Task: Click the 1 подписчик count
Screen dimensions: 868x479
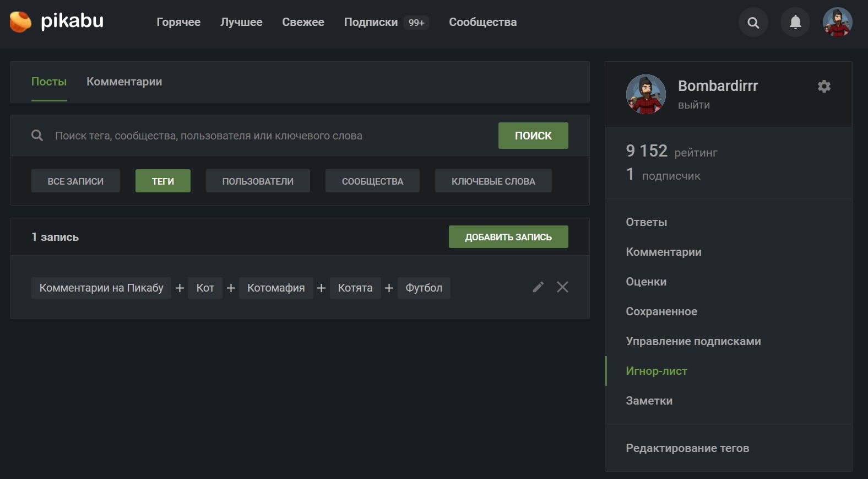Action: pyautogui.click(x=663, y=175)
